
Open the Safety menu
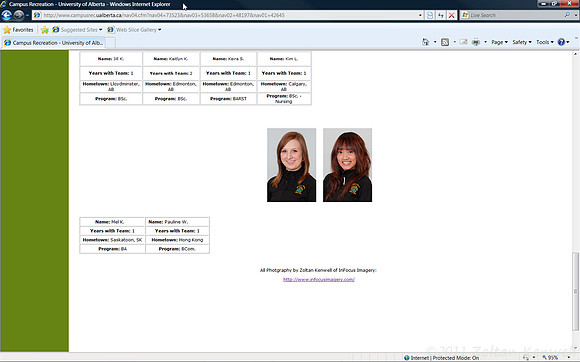tap(522, 42)
